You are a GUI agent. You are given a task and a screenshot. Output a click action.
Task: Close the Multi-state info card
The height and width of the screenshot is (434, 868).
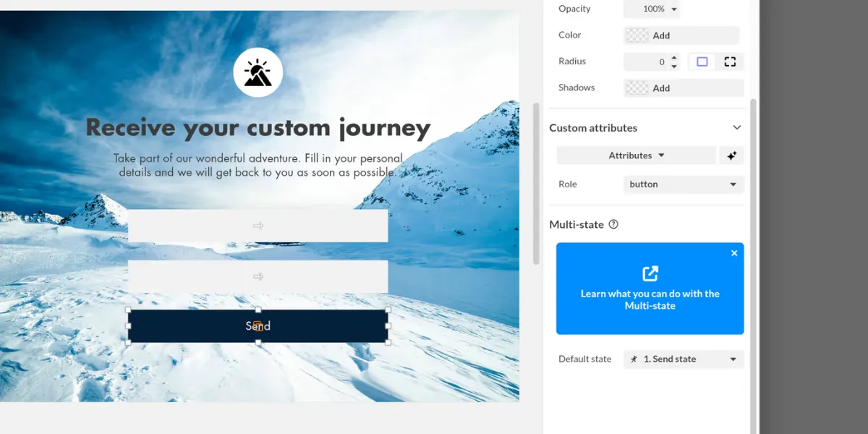pyautogui.click(x=734, y=253)
